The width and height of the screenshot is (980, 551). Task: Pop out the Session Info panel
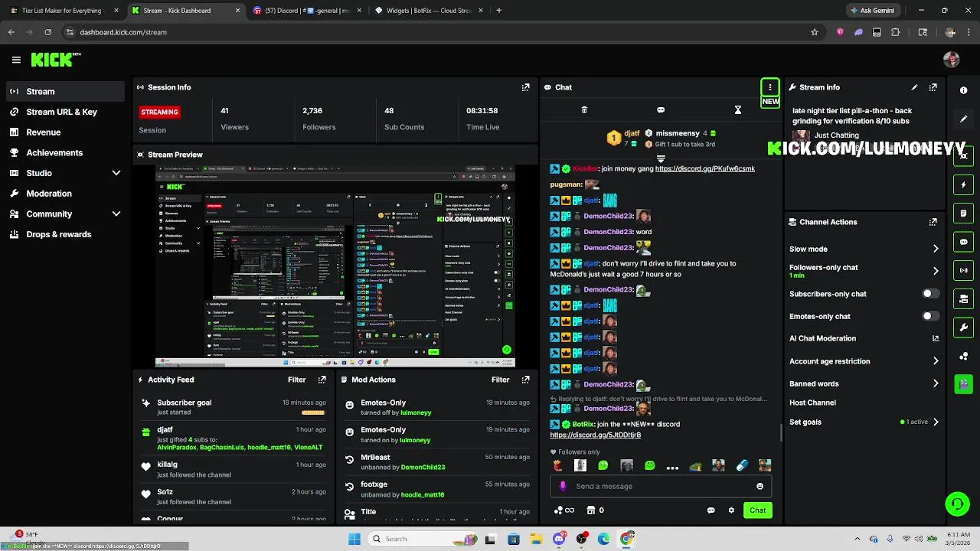click(x=525, y=87)
